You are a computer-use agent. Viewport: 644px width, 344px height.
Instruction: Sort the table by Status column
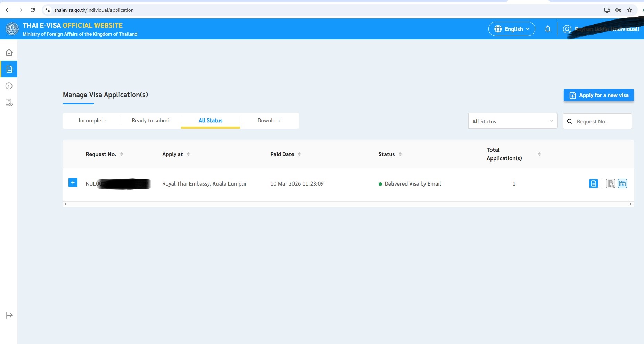(x=400, y=154)
